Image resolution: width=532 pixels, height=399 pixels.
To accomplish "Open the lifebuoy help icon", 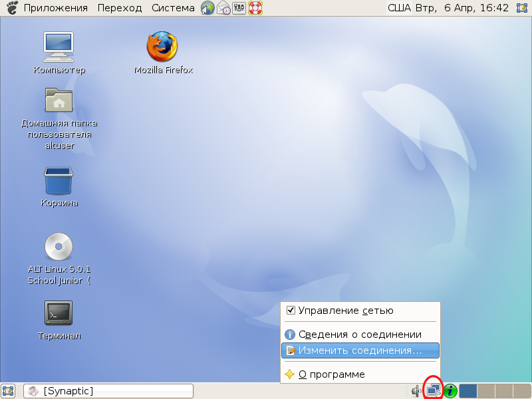I will coord(255,8).
